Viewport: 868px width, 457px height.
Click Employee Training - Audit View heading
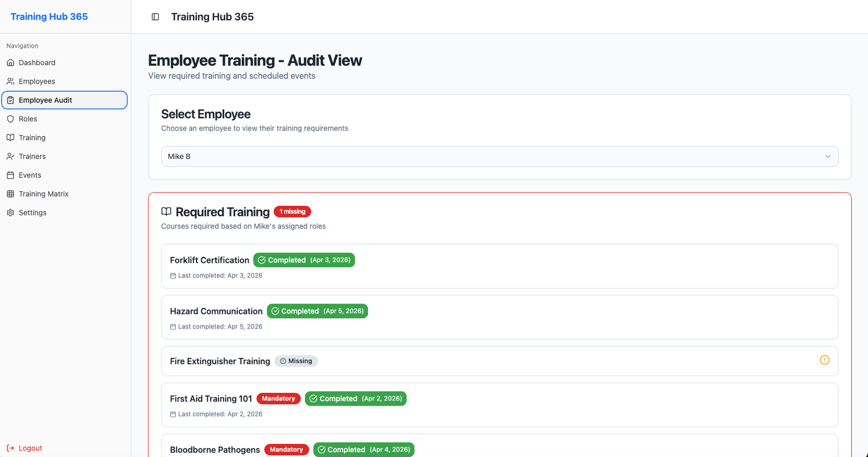pos(255,60)
